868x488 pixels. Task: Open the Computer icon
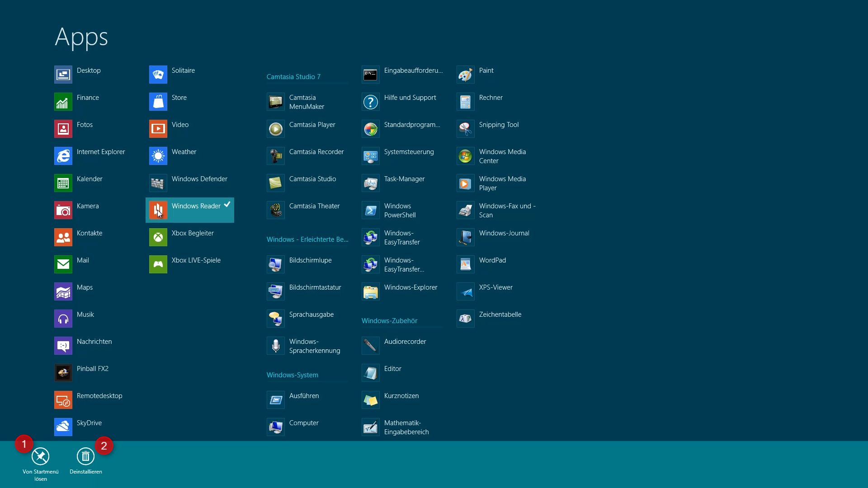point(276,427)
